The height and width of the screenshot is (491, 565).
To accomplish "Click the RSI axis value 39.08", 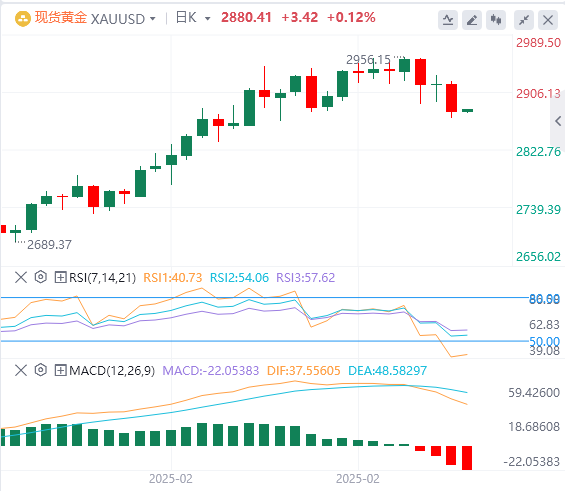I will (x=544, y=351).
